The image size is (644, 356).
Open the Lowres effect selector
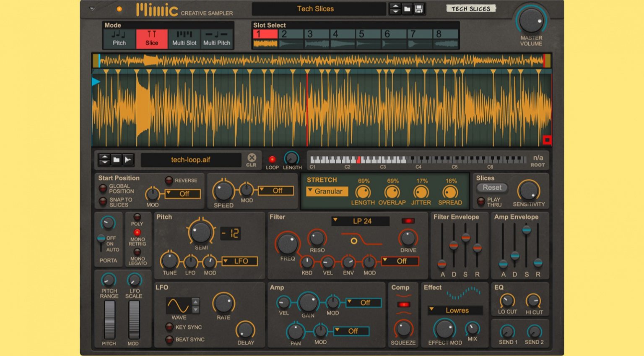pos(455,310)
